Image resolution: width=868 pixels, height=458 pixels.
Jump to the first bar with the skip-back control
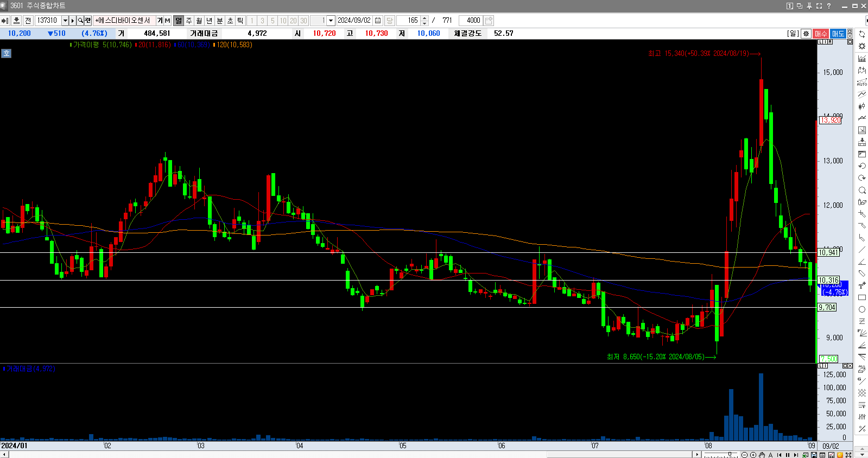(x=779, y=455)
